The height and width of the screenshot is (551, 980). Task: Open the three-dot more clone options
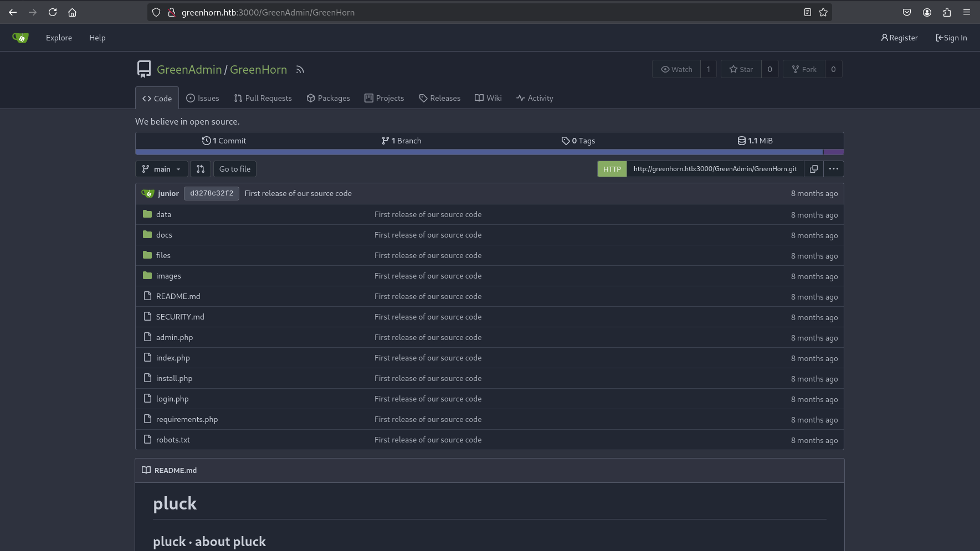point(833,169)
